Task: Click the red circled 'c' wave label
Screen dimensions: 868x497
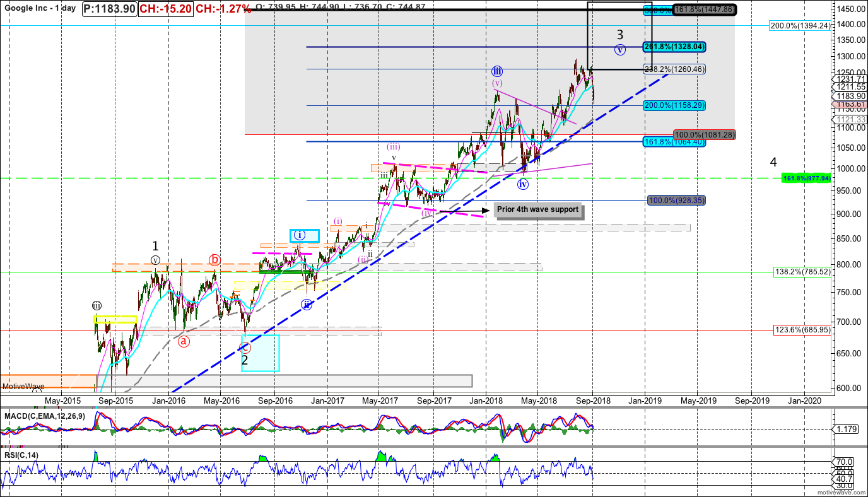Action: (245, 347)
